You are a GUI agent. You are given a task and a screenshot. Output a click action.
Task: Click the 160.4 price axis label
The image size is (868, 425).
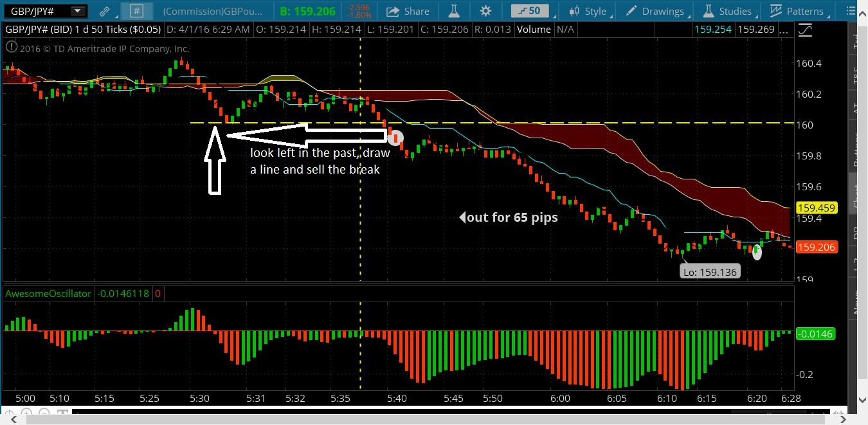pos(808,63)
